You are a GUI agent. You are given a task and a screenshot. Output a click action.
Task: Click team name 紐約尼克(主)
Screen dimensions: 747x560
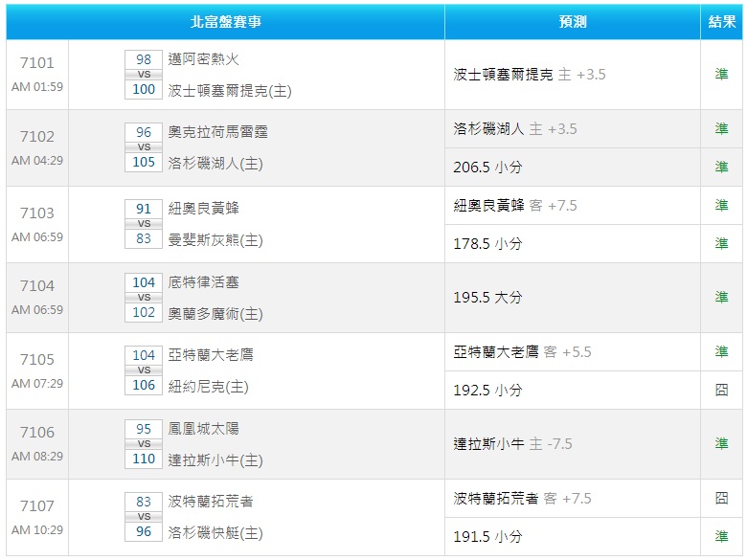pyautogui.click(x=208, y=386)
